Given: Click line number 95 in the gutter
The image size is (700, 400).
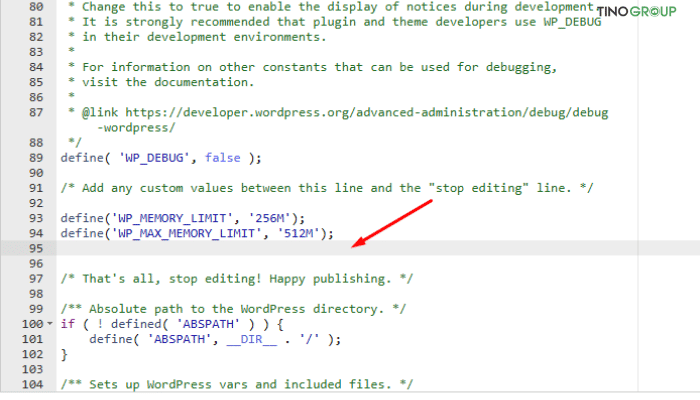Looking at the screenshot, I should click(x=36, y=248).
